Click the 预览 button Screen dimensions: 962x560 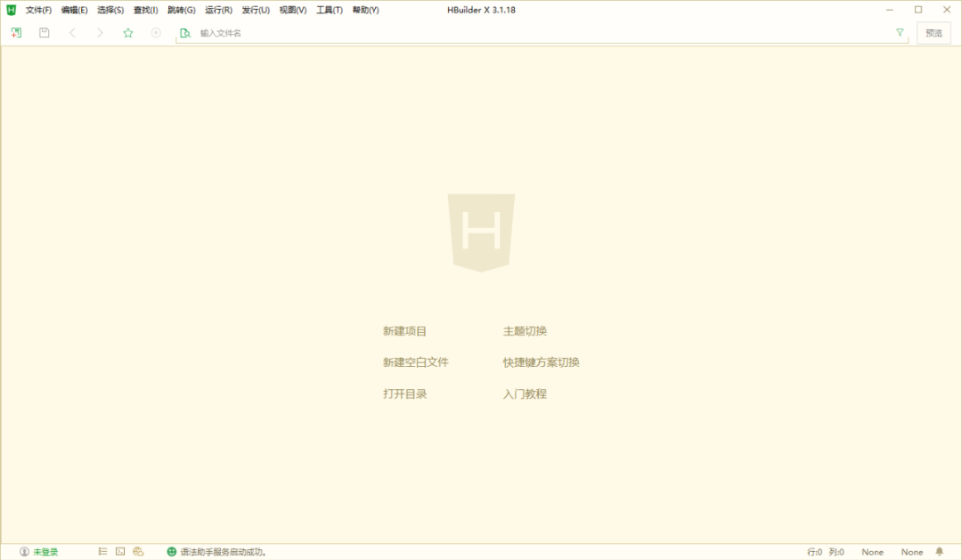tap(933, 33)
